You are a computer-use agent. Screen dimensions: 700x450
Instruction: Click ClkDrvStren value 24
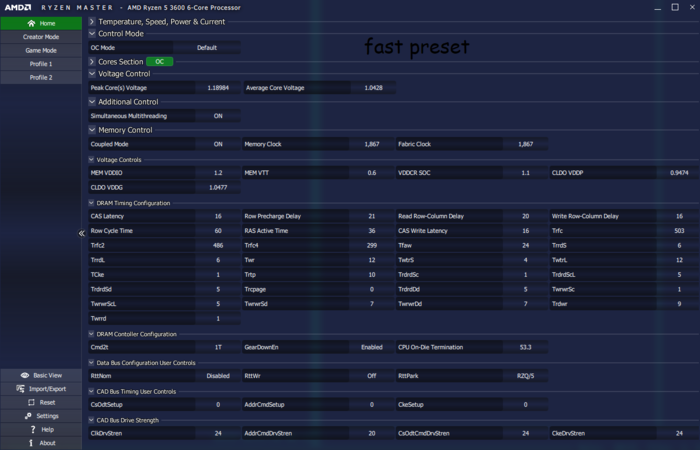click(x=218, y=433)
